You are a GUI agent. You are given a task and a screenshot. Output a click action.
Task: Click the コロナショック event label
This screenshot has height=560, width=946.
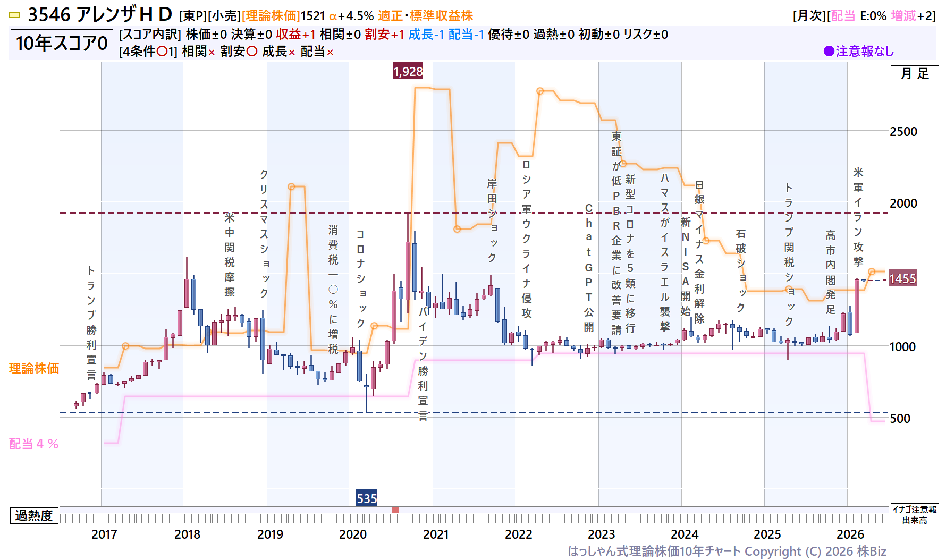click(361, 278)
